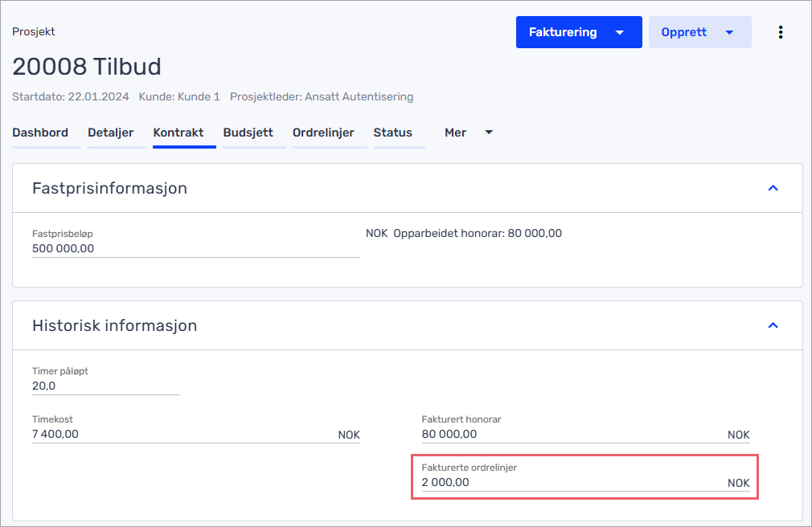This screenshot has width=812, height=527.
Task: Collapse the Fastprisinformasjon section with its chevron
Action: [773, 188]
